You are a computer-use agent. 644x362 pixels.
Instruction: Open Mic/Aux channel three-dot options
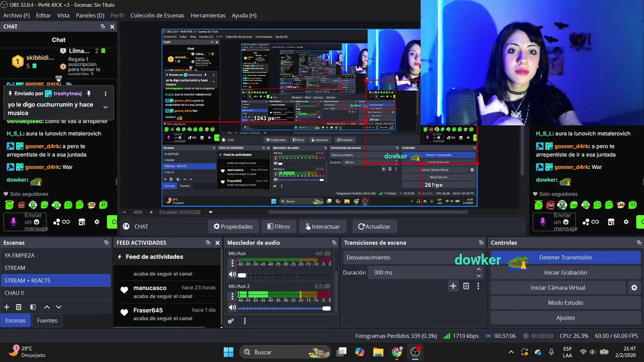point(232,263)
